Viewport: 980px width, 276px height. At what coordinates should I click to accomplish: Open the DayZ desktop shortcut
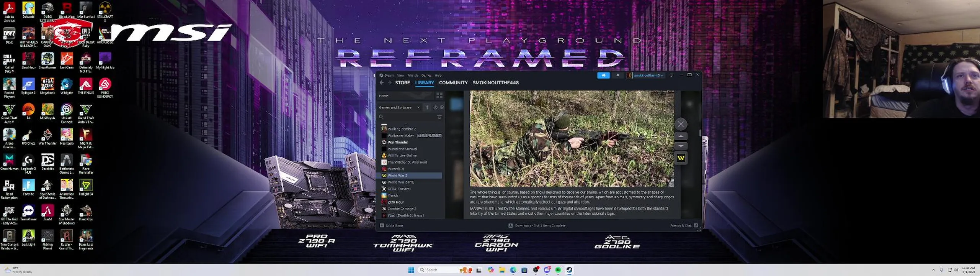click(9, 36)
